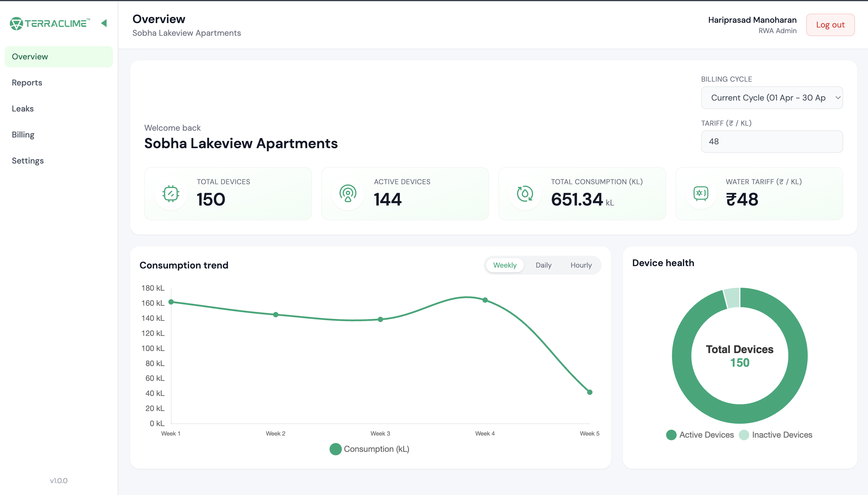Click the Total Devices 150 donut center

[739, 356]
